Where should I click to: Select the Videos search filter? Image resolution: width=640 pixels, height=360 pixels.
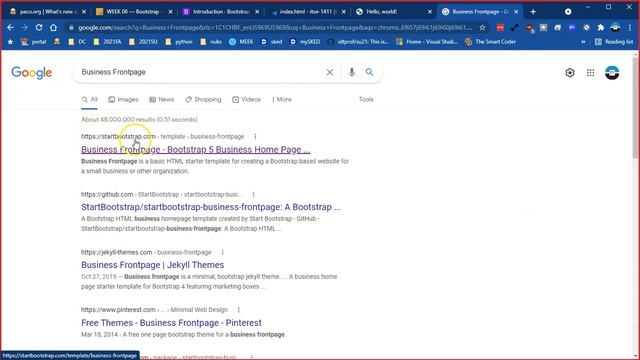(247, 99)
